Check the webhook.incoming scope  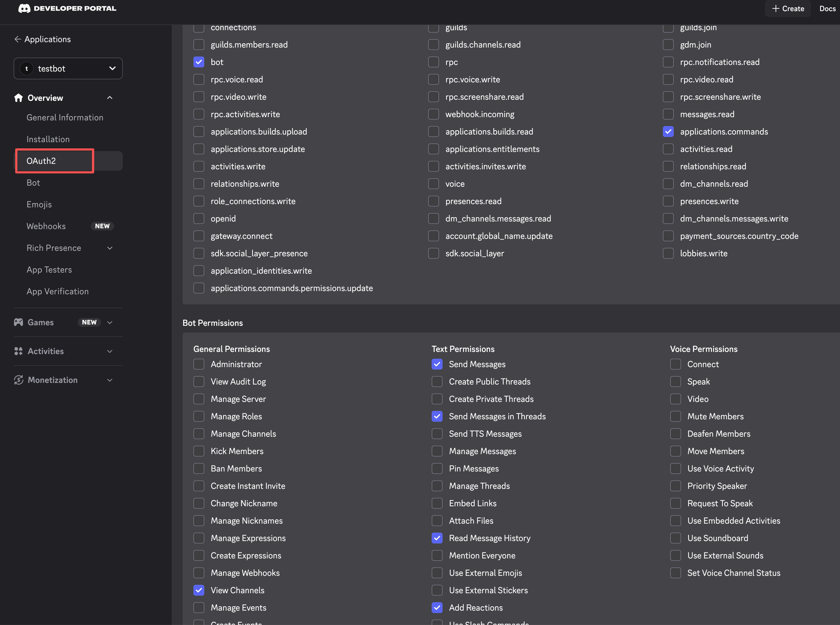point(433,114)
